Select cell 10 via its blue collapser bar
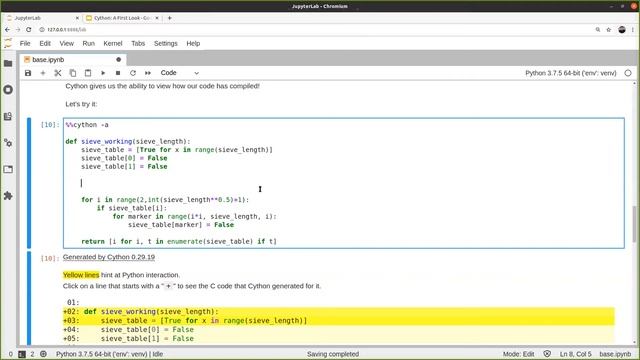 [x=29, y=183]
